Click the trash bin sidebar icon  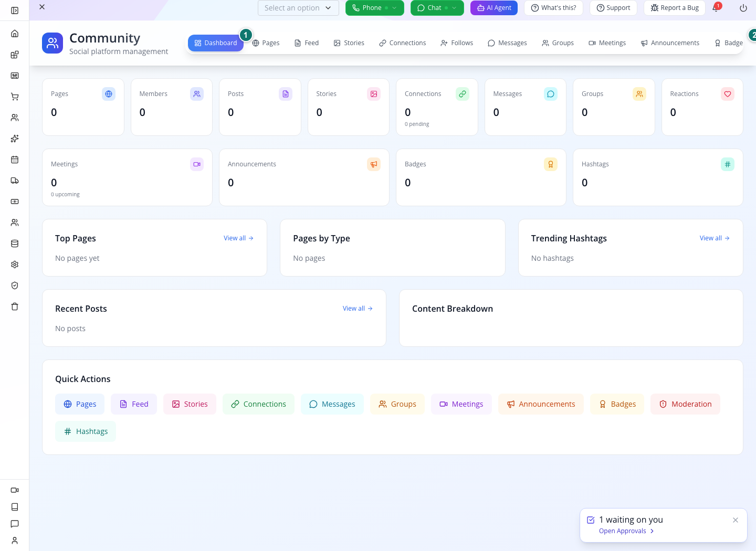[15, 306]
